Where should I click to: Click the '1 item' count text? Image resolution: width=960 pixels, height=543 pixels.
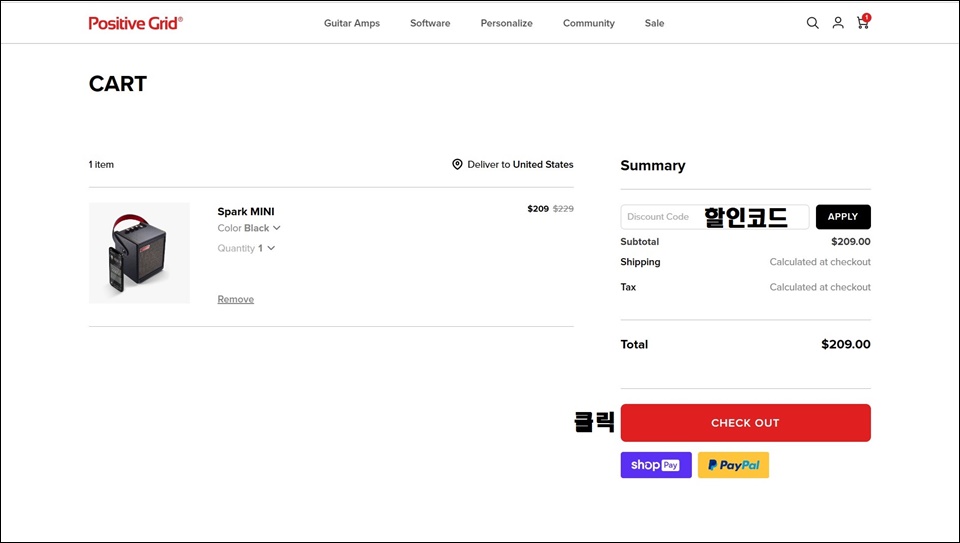click(101, 164)
